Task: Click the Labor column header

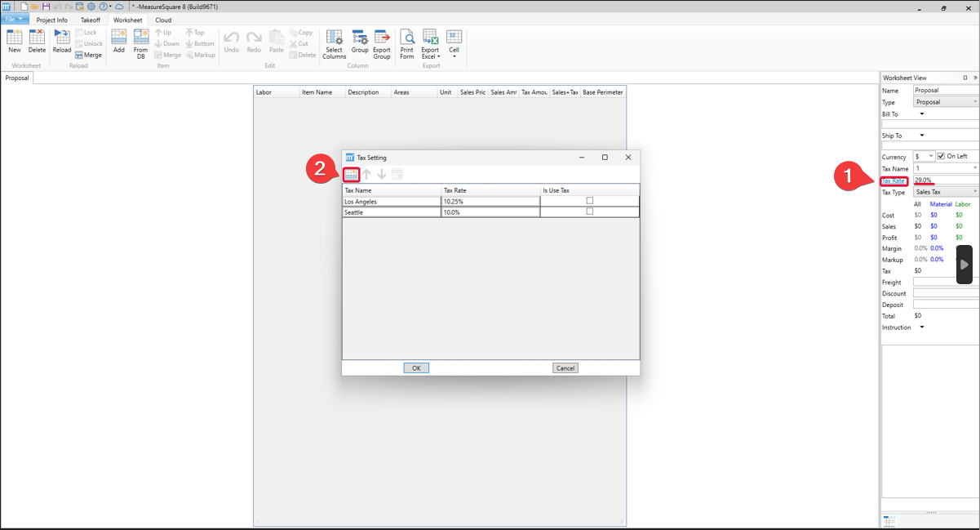Action: click(277, 92)
